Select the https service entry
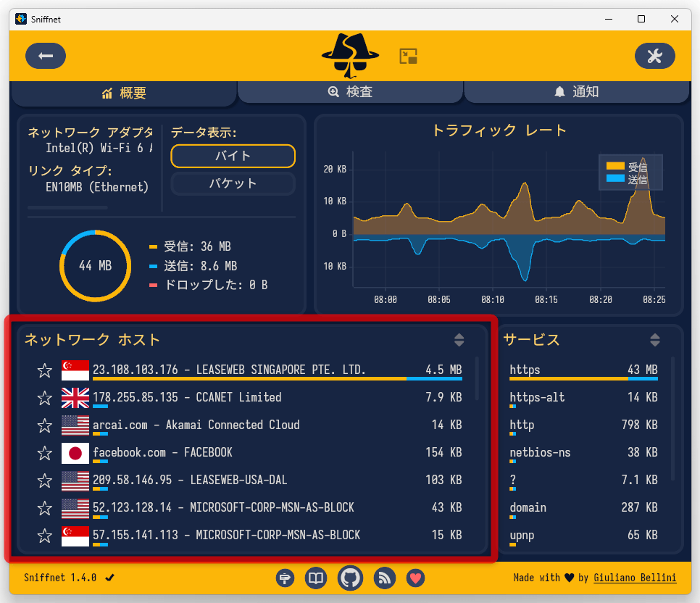This screenshot has height=603, width=700. click(x=583, y=371)
